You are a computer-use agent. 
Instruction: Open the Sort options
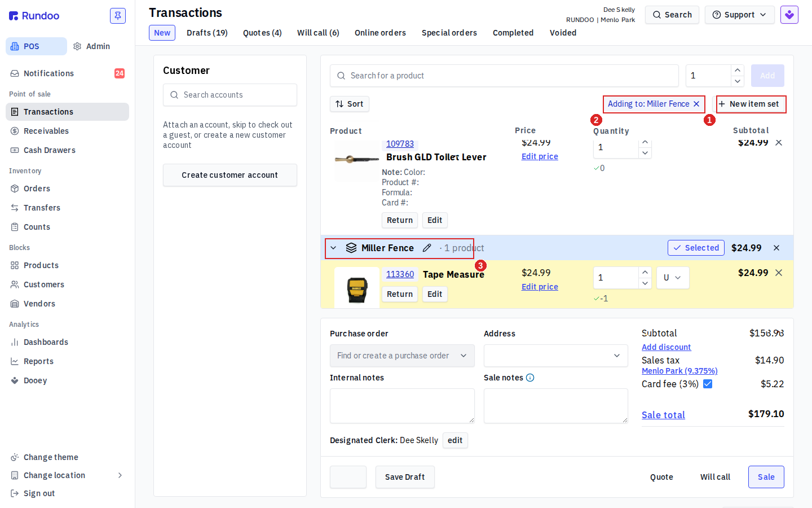(350, 104)
